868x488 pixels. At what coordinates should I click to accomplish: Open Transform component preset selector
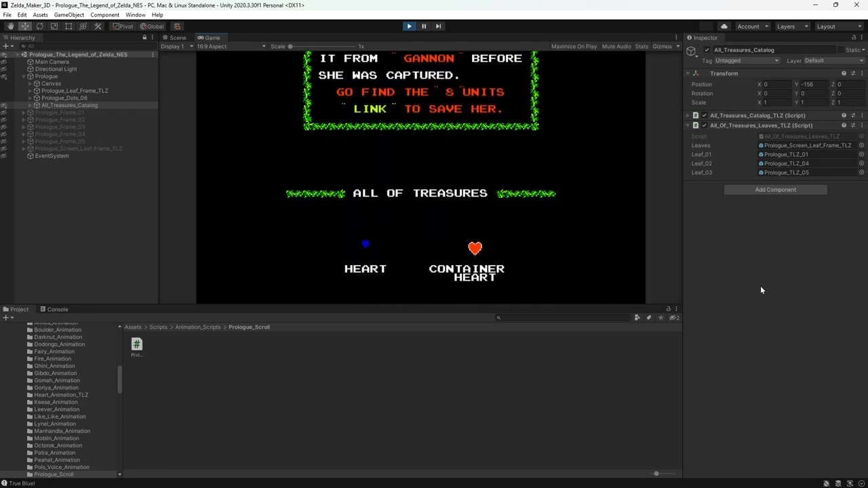click(x=853, y=73)
